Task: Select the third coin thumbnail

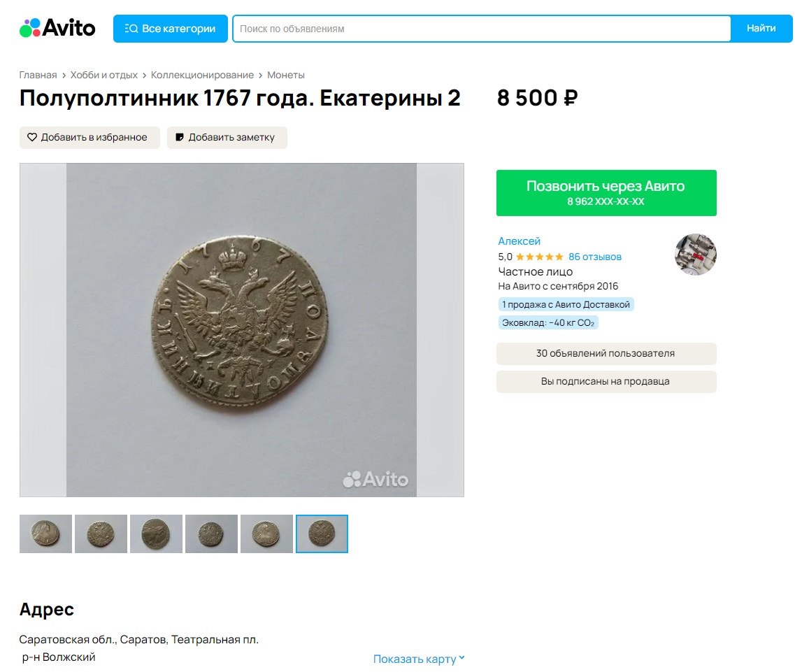Action: click(156, 534)
